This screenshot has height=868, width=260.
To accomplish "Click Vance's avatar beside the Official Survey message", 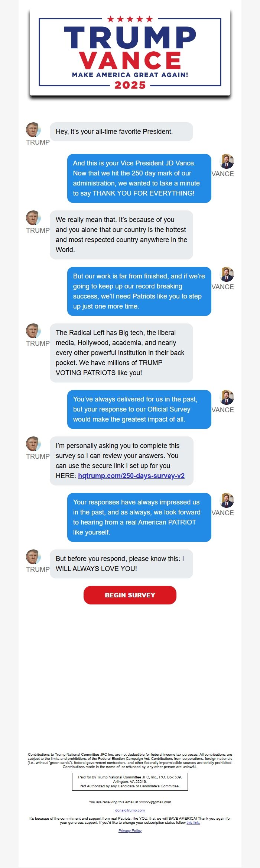I will point(226,397).
